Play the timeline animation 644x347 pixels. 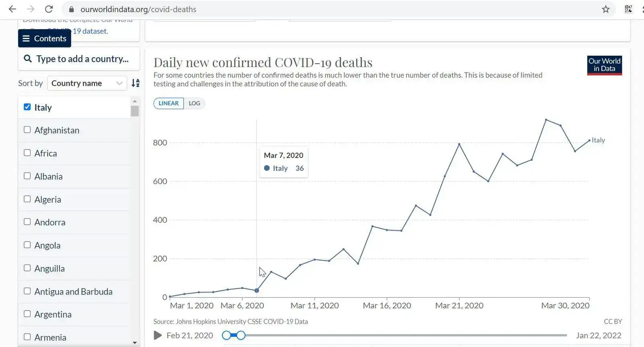(158, 335)
